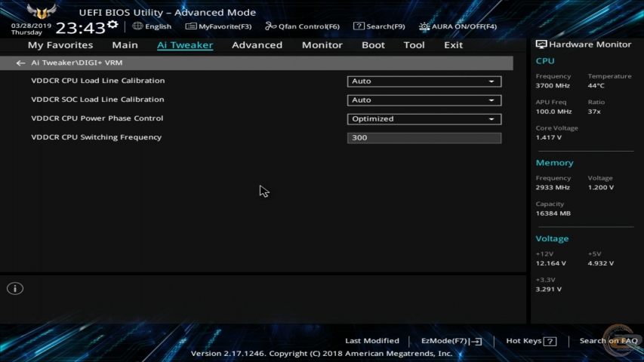Click the globe icon for English language
644x362 pixels.
(137, 26)
